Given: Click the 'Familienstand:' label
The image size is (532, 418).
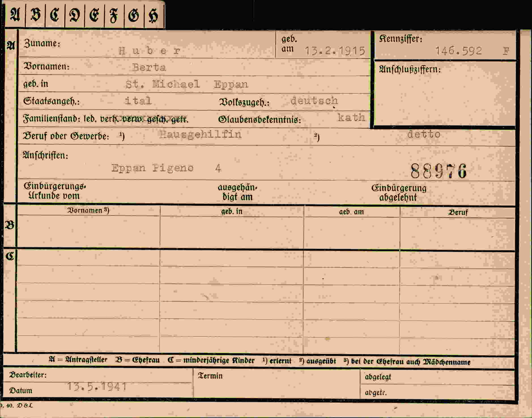Looking at the screenshot, I should 51,119.
